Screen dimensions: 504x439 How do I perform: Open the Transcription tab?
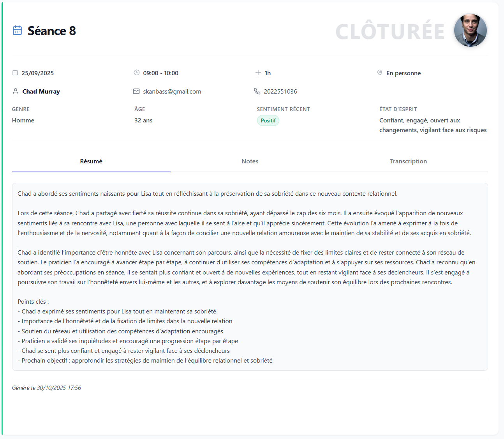point(409,161)
